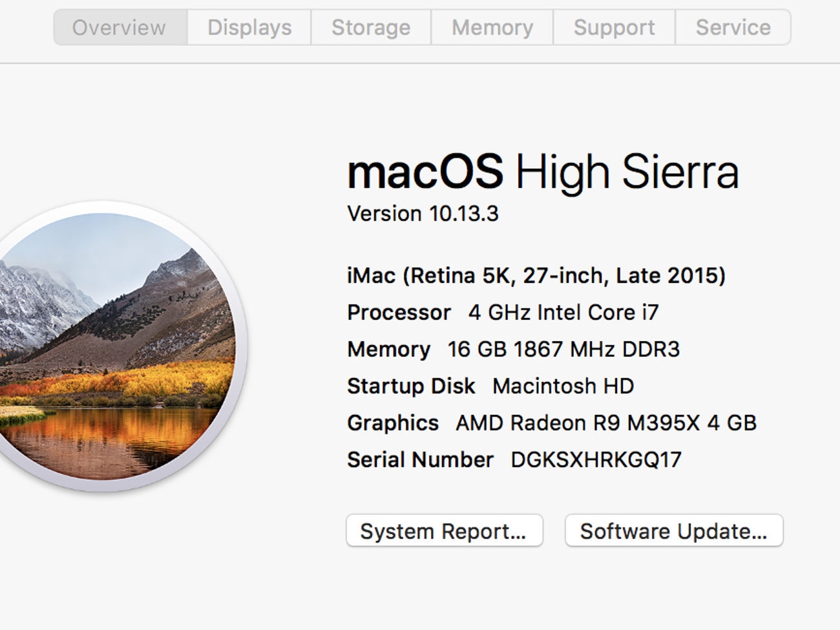Select the serial number DGKSXHRKGQ17
This screenshot has height=630, width=840.
596,460
